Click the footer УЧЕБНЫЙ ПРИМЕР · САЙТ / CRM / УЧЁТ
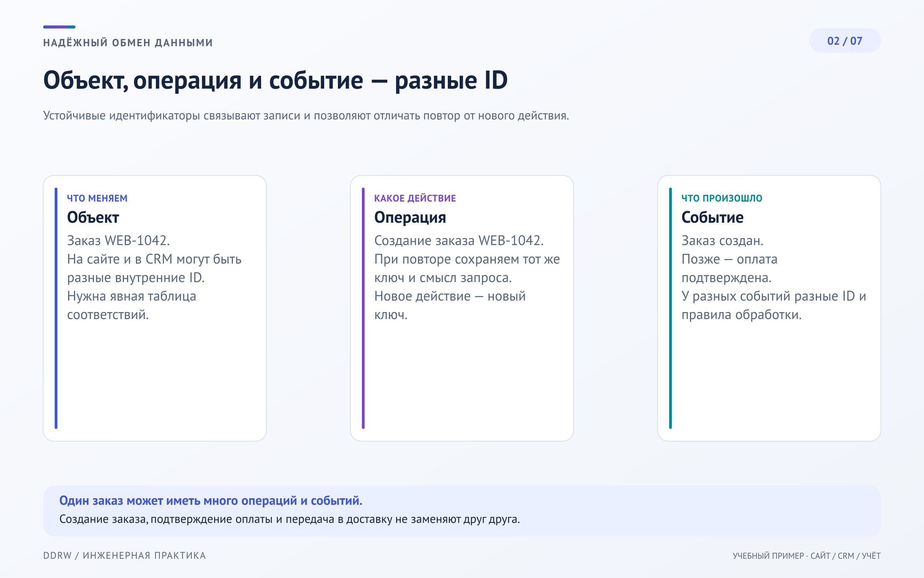The height and width of the screenshot is (578, 924). 807,556
